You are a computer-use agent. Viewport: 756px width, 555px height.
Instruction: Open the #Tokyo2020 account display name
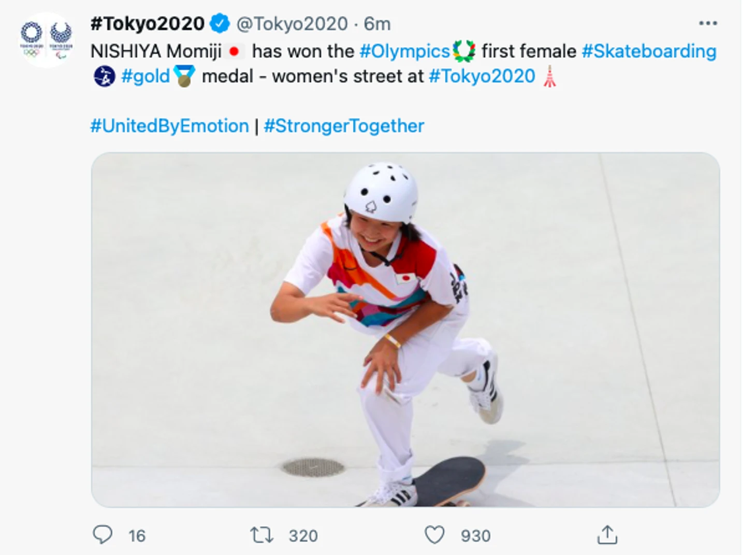[x=148, y=23]
